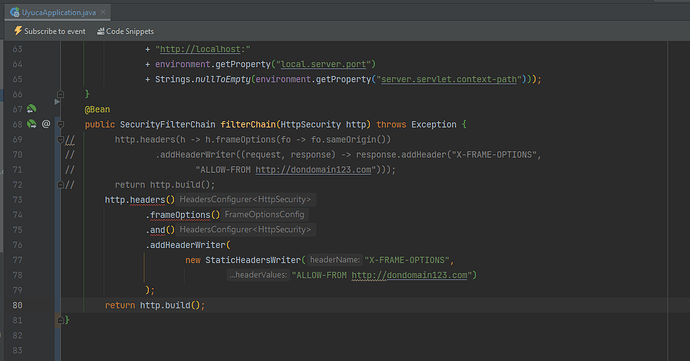Click the .addHeaderWriter( call on line 76

click(x=188, y=245)
